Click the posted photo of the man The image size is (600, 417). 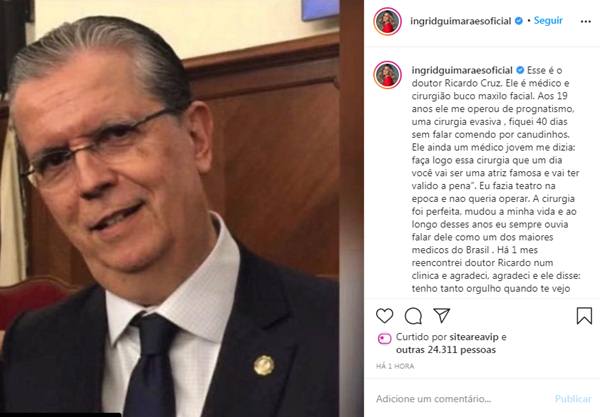(169, 208)
